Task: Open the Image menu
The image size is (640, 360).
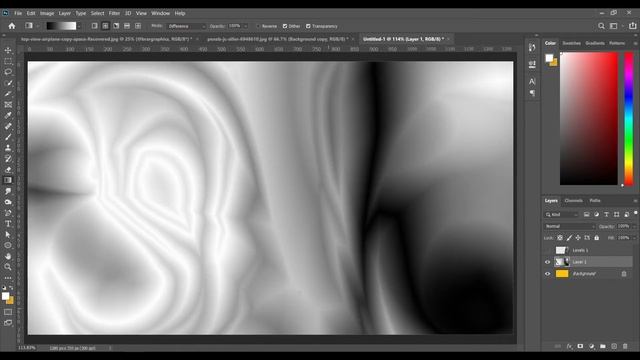Action: pyautogui.click(x=47, y=13)
